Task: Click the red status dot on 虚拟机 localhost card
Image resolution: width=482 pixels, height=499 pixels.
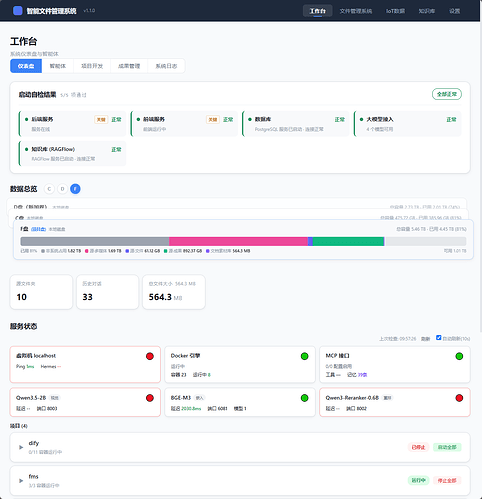Action: (150, 356)
